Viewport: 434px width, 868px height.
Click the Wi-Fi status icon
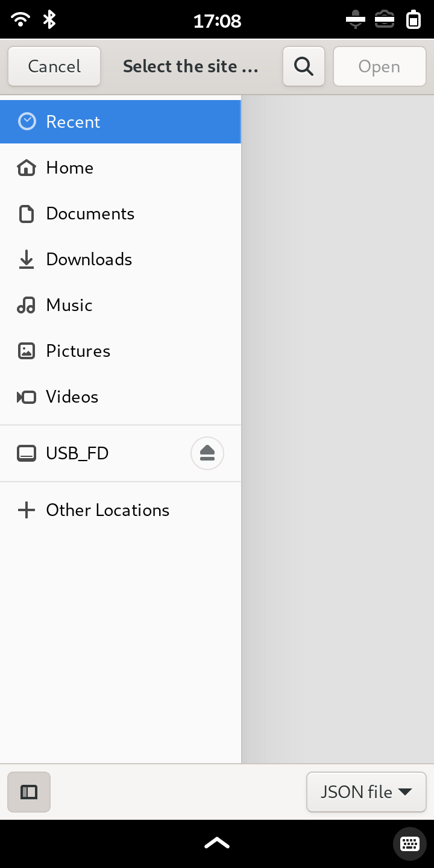(20, 19)
